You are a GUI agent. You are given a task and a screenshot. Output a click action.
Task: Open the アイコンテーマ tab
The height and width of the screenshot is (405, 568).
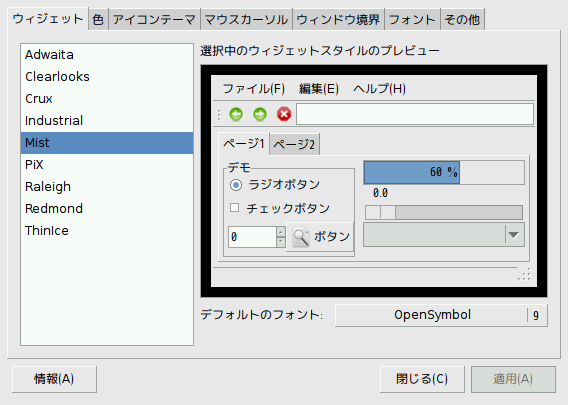tap(154, 19)
